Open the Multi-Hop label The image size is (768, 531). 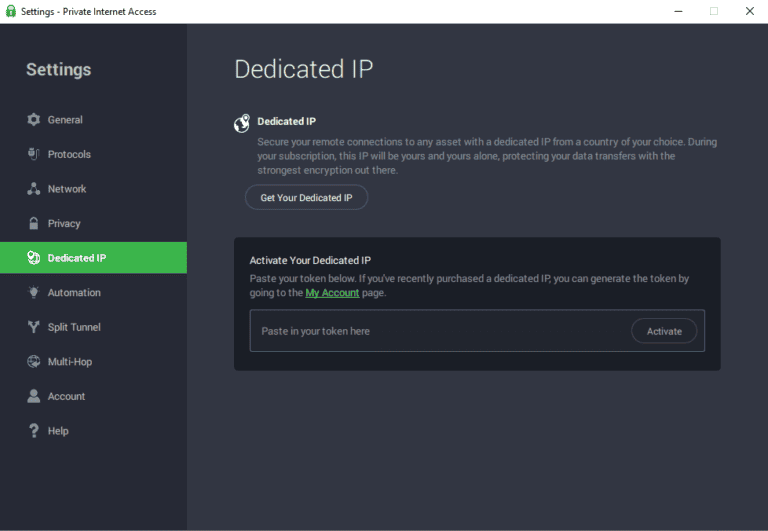tap(70, 362)
